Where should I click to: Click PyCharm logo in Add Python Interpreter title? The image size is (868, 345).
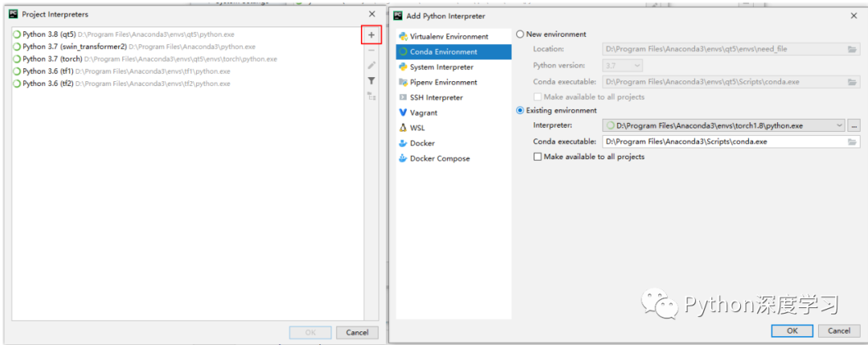398,16
